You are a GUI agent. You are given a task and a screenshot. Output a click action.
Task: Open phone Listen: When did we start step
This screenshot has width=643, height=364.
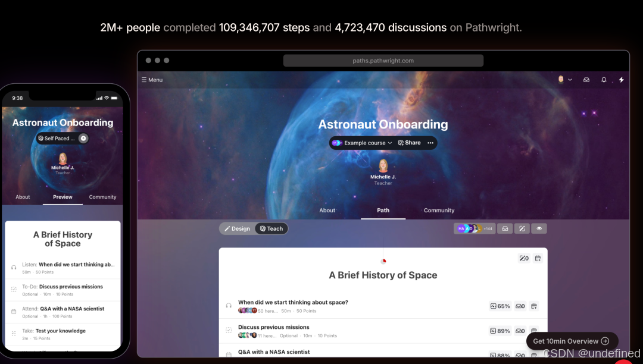coord(68,265)
